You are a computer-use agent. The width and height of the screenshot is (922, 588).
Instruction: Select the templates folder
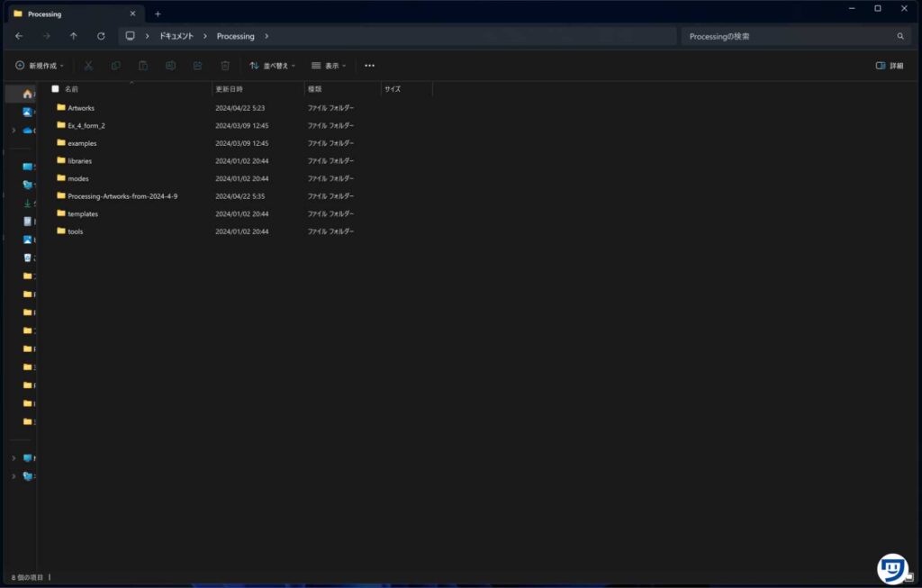point(83,213)
